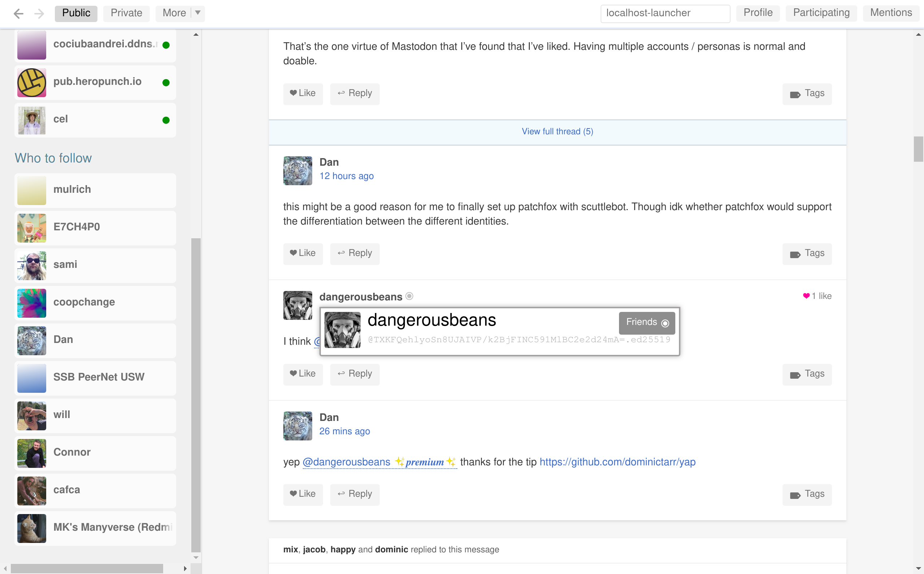
Task: Click main feed scroll down arrow
Action: (x=918, y=568)
